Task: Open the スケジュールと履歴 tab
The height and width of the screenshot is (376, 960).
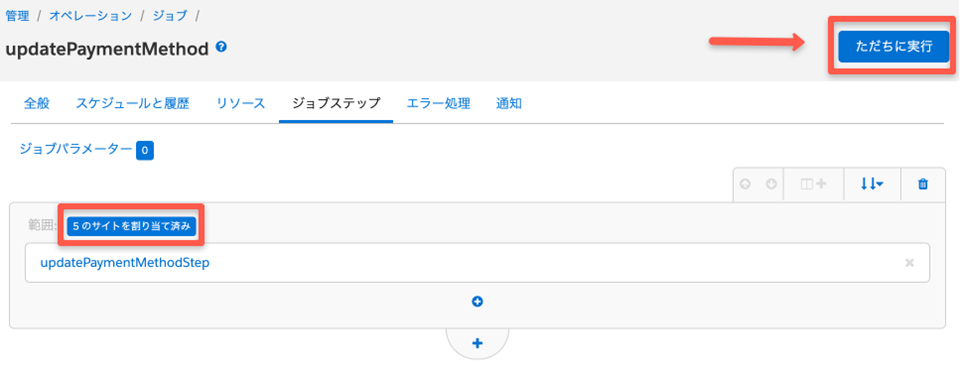Action: (x=132, y=103)
